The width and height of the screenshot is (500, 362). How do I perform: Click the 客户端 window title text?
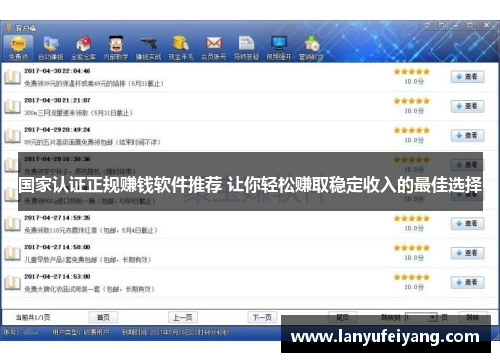(26, 28)
